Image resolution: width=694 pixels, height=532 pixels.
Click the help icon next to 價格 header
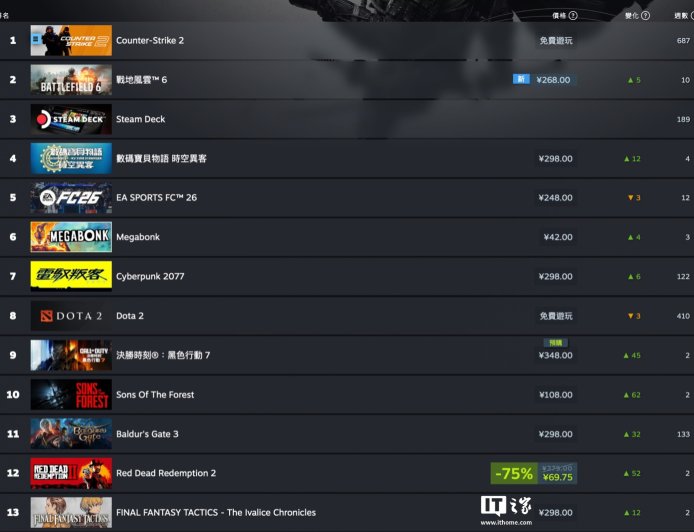(573, 15)
